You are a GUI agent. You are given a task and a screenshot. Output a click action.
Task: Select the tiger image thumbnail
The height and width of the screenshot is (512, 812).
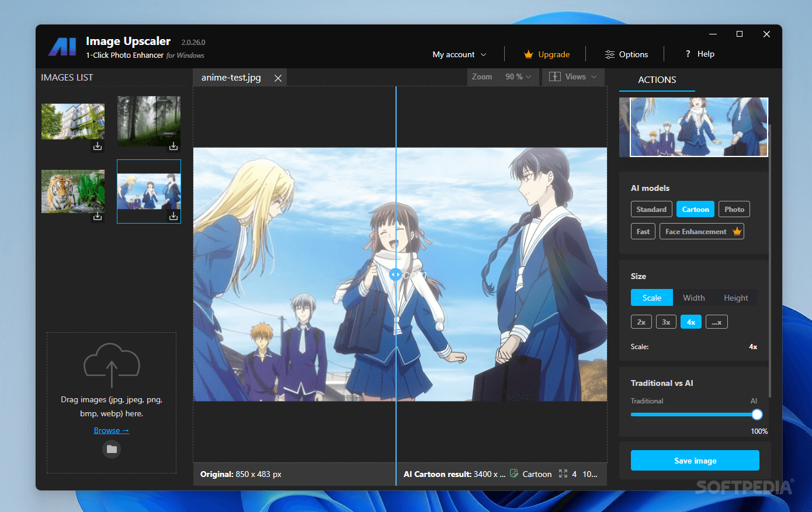coord(73,191)
